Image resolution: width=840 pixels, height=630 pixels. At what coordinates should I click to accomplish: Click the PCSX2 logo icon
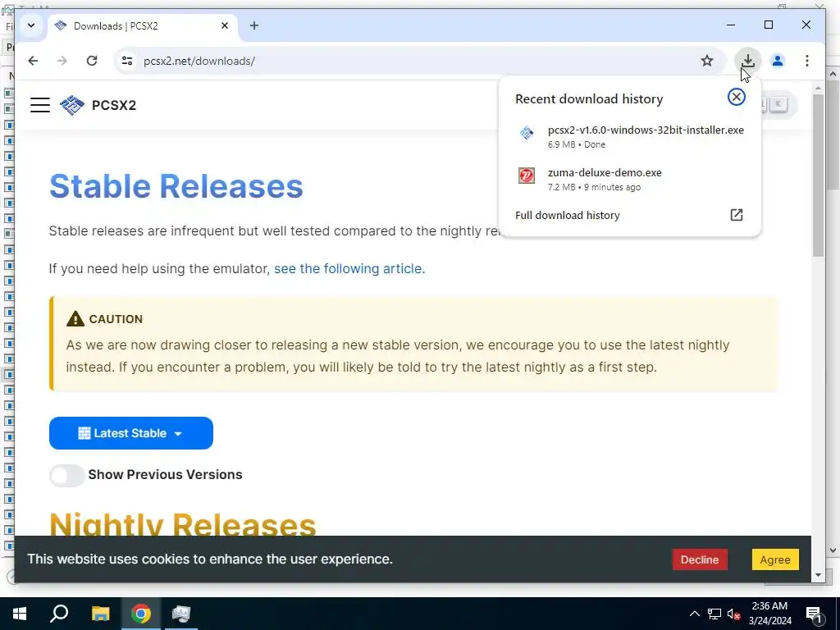pos(72,105)
